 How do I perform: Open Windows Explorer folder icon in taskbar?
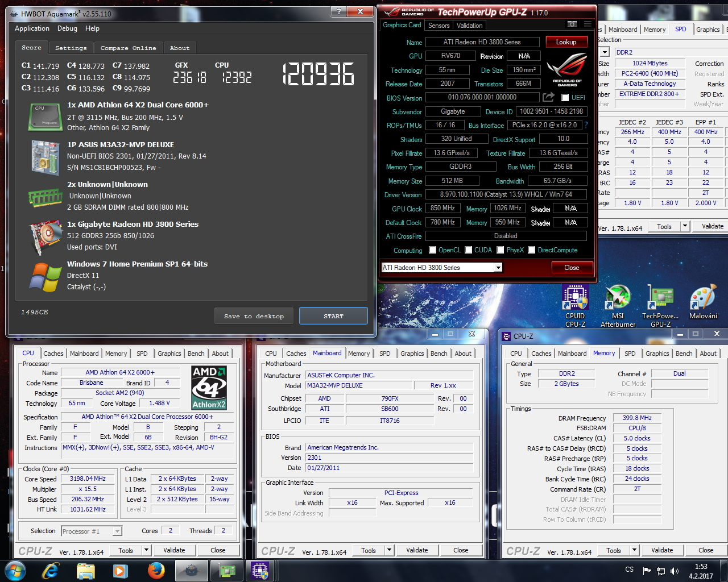(85, 571)
